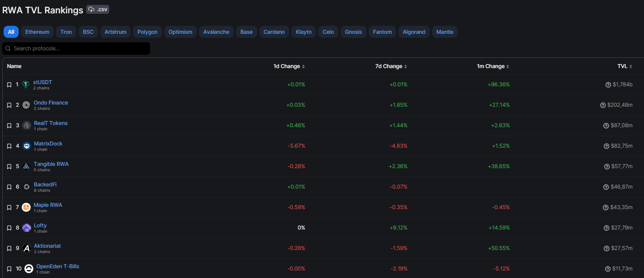Click the Maple RWA protocol logo
This screenshot has width=644, height=278.
(26, 207)
